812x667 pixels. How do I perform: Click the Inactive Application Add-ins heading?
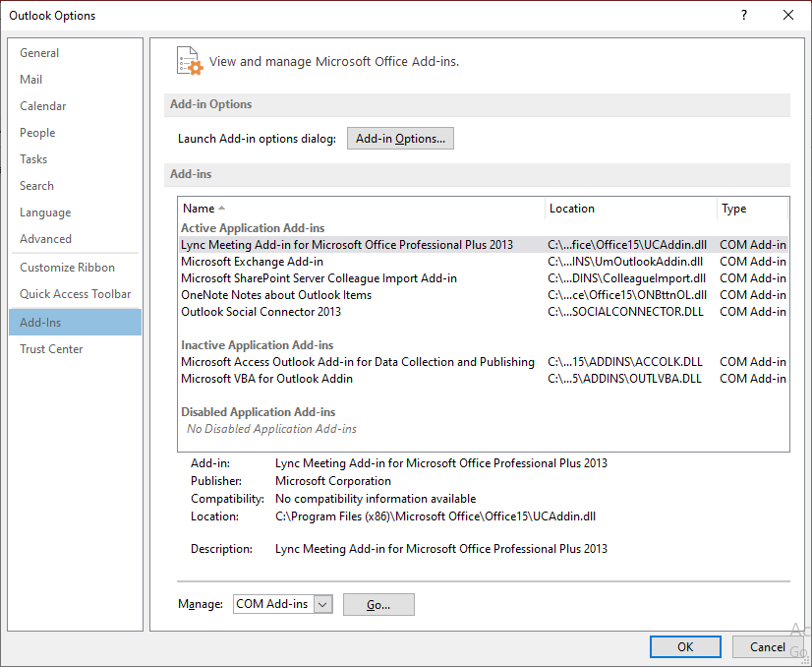[257, 345]
